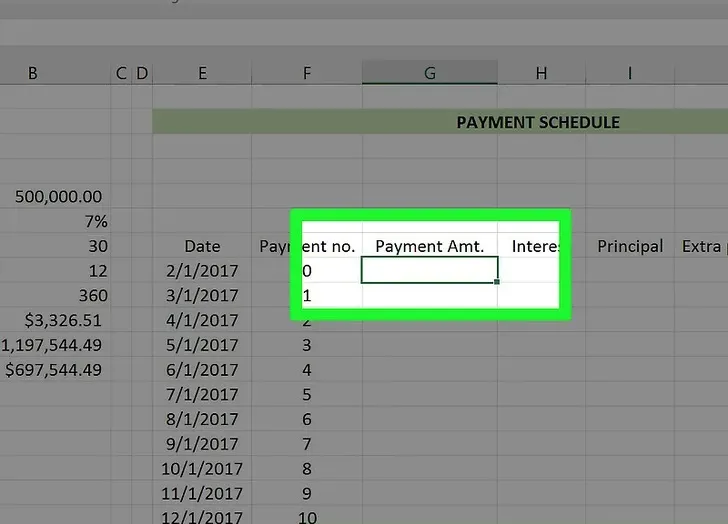Click payment number 6 cell
The height and width of the screenshot is (524, 728).
point(307,419)
